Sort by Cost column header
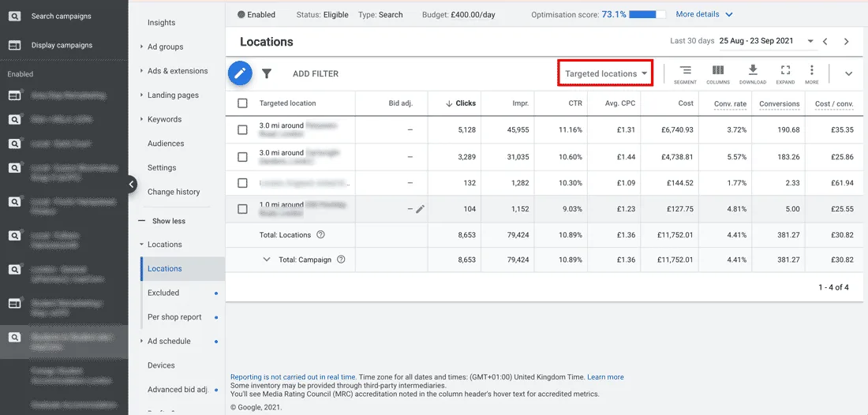This screenshot has height=415, width=868. point(685,103)
